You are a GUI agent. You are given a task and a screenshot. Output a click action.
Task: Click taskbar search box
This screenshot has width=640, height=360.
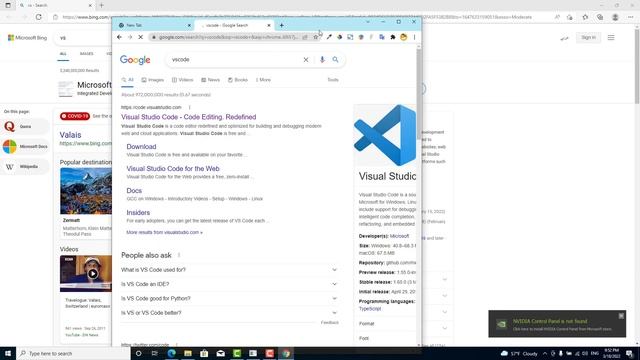73,353
